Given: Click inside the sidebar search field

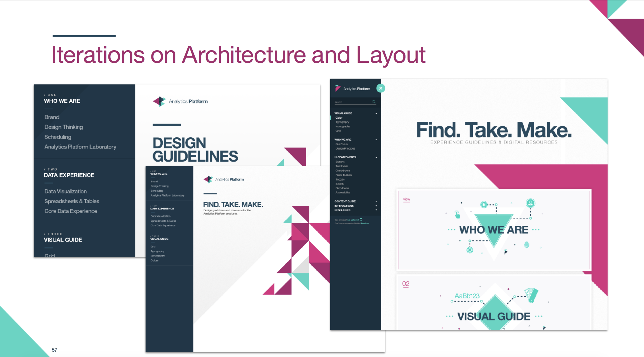Looking at the screenshot, I should [346, 101].
